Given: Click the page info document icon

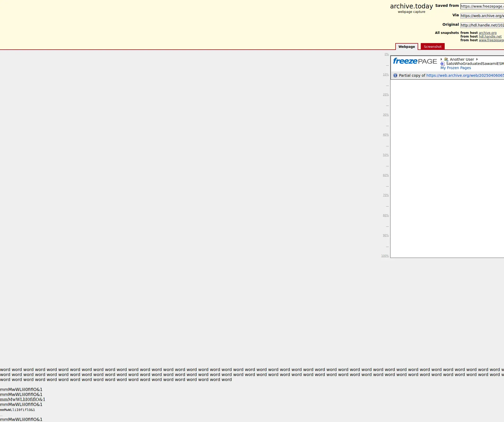Looking at the screenshot, I should coord(442,64).
